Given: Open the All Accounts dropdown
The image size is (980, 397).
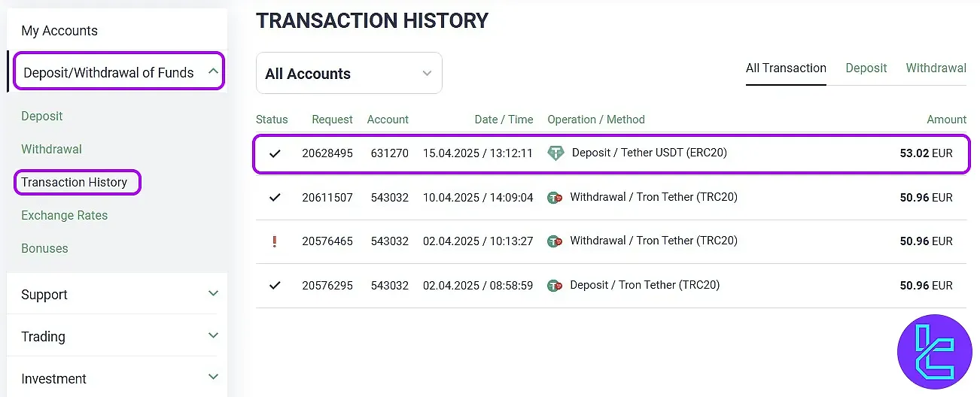Looking at the screenshot, I should tap(348, 74).
